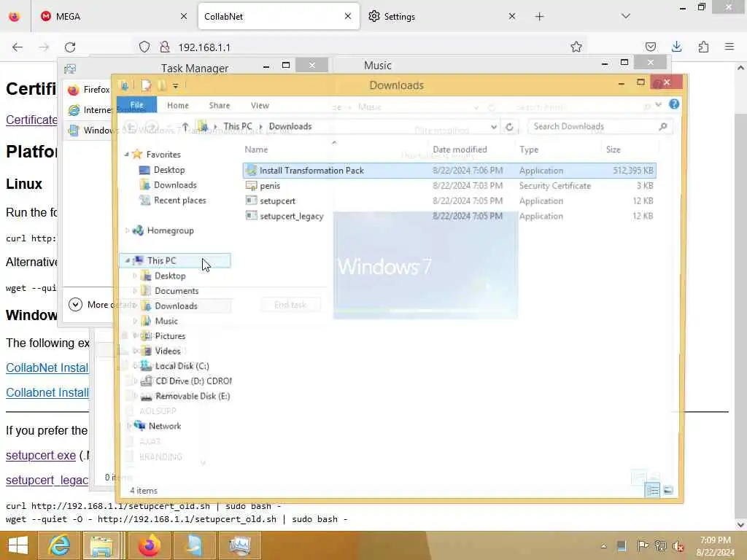Image resolution: width=747 pixels, height=560 pixels.
Task: Open Recent places in Favorites
Action: (x=179, y=201)
